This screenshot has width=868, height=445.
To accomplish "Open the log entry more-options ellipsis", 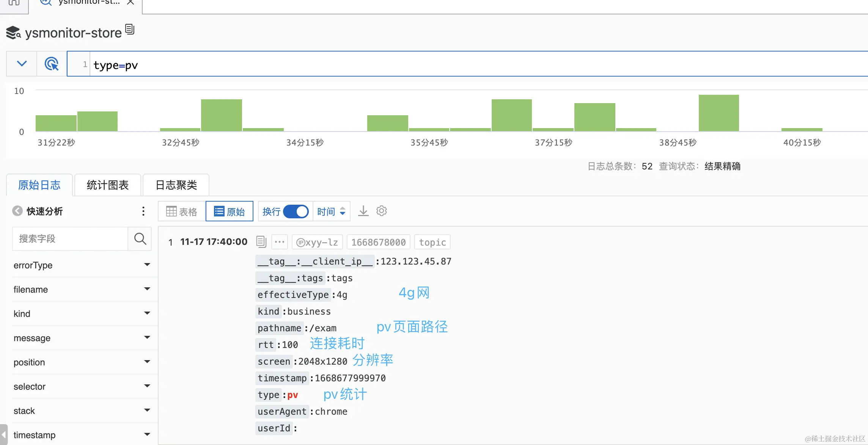I will (x=280, y=242).
